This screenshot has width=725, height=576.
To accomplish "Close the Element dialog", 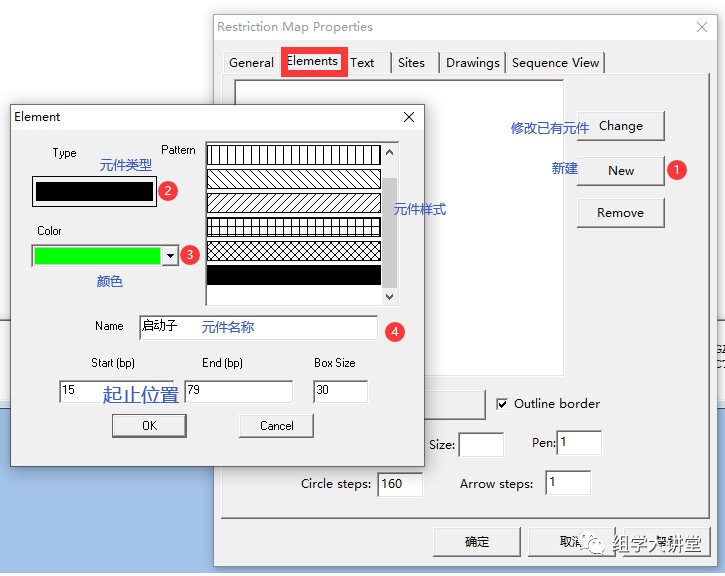I will (408, 117).
